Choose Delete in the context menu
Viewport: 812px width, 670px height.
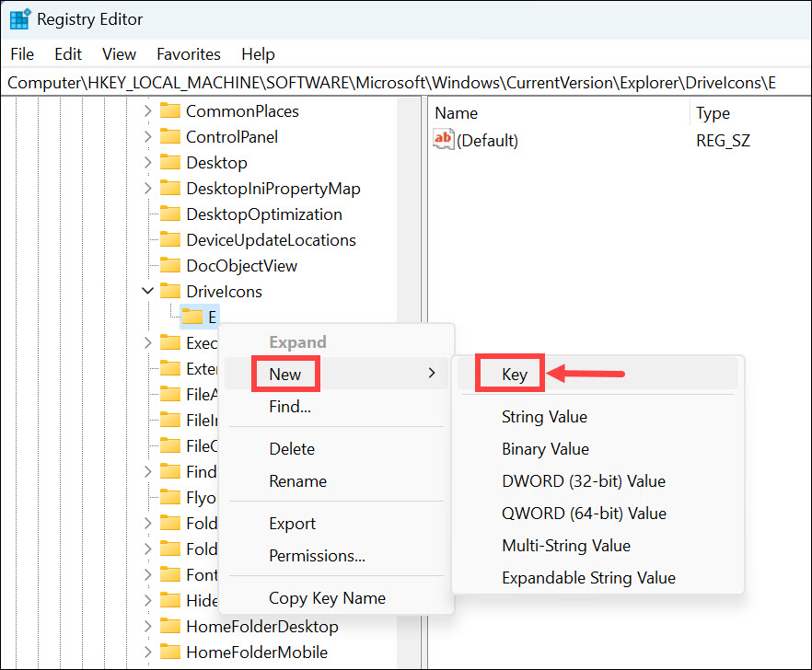tap(336, 449)
